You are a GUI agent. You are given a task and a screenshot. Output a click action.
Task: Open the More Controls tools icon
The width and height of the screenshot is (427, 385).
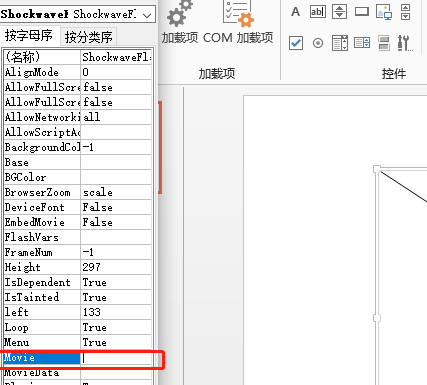point(405,43)
